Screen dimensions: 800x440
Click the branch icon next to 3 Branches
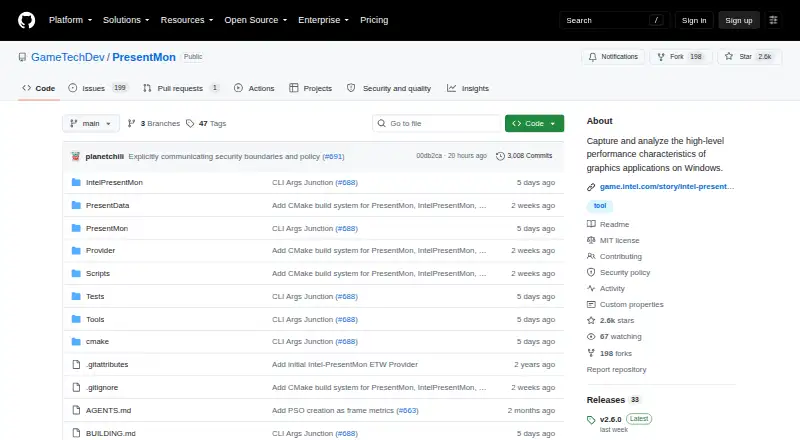point(132,124)
